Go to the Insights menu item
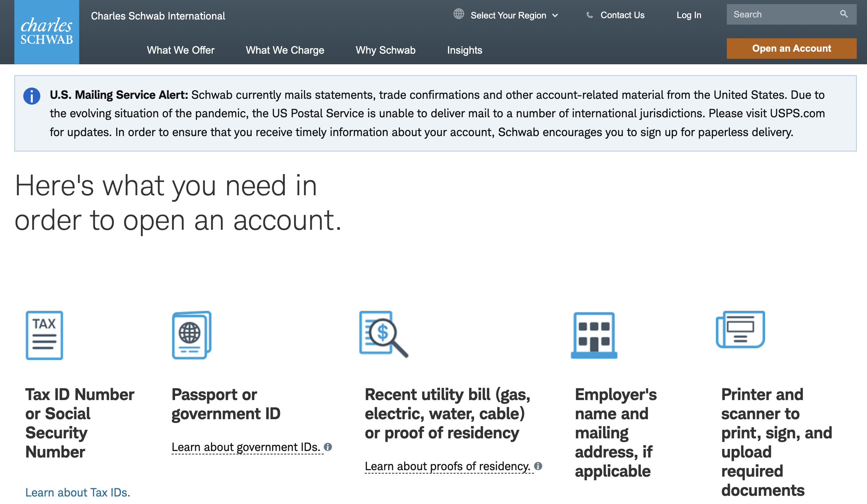The image size is (867, 504). [x=465, y=50]
